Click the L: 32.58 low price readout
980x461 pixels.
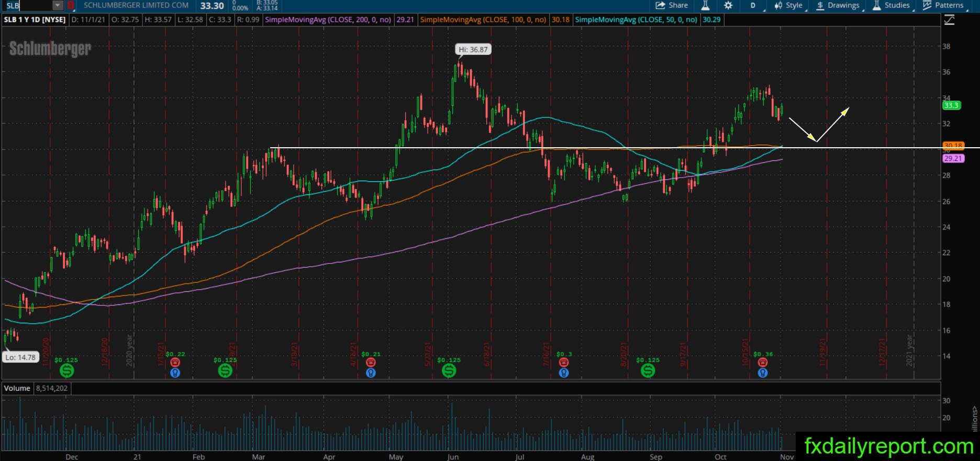[x=190, y=19]
